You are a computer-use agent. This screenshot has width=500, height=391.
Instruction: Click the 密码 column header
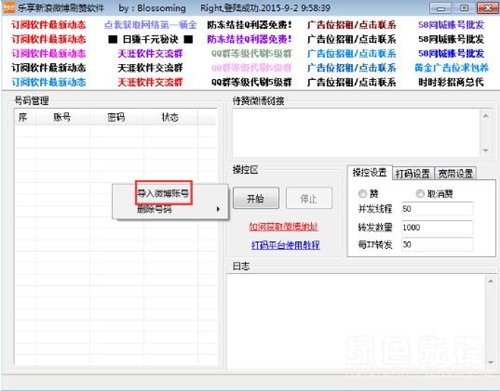[117, 117]
